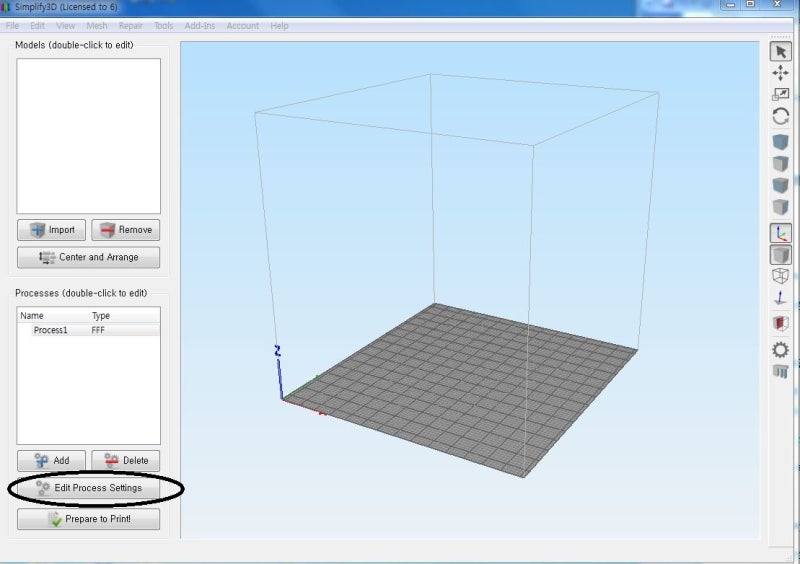Delete the selected process

pyautogui.click(x=126, y=460)
